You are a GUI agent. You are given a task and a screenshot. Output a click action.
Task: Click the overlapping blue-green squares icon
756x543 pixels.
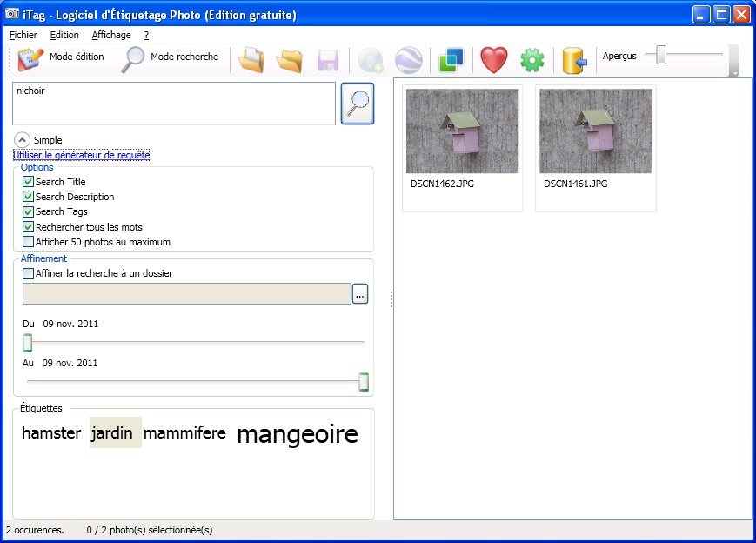pyautogui.click(x=451, y=60)
